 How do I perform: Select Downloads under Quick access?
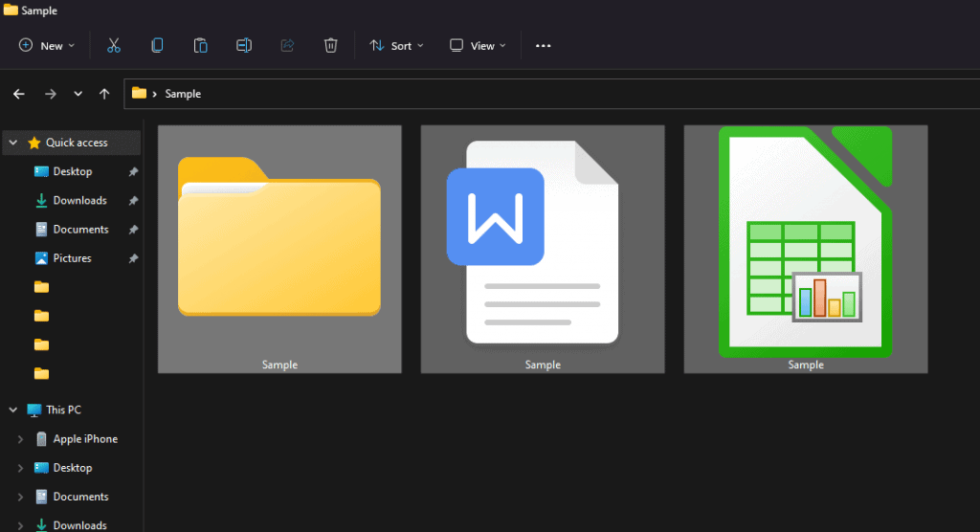tap(79, 201)
